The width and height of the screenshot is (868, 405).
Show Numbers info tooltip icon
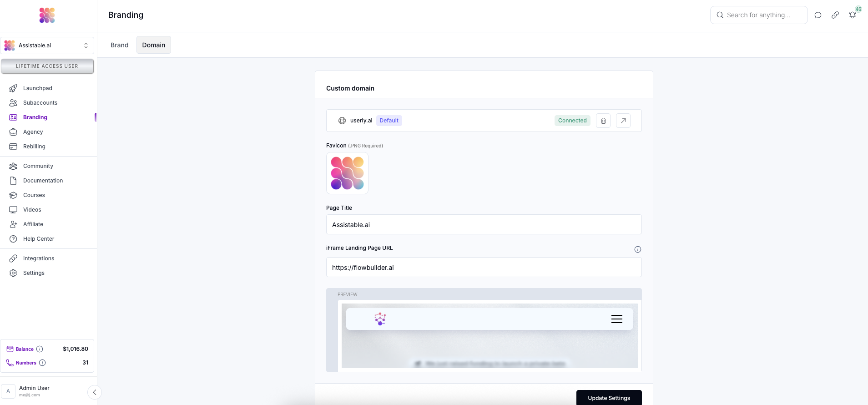(x=42, y=363)
